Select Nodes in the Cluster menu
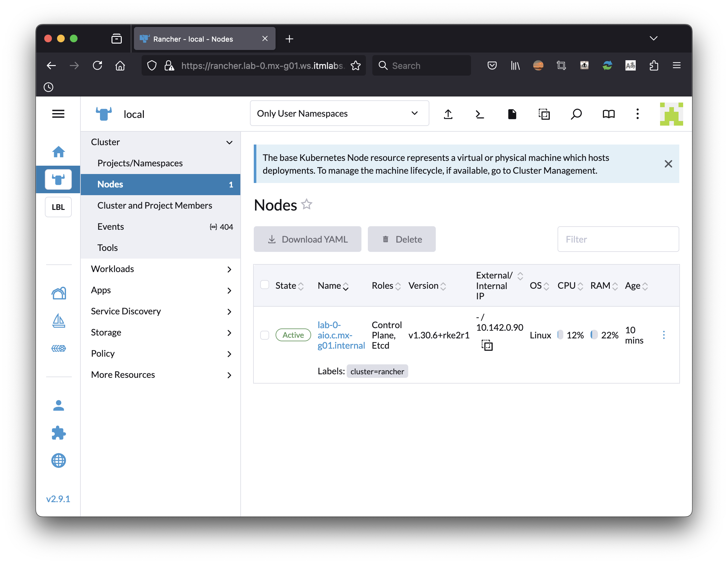Viewport: 728px width, 564px height. pyautogui.click(x=160, y=184)
